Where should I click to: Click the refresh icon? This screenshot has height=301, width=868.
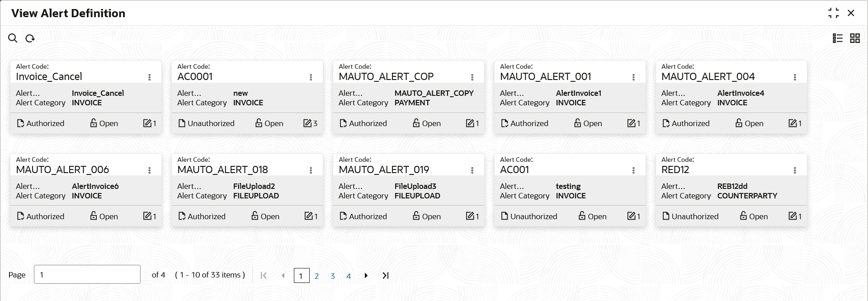point(30,38)
